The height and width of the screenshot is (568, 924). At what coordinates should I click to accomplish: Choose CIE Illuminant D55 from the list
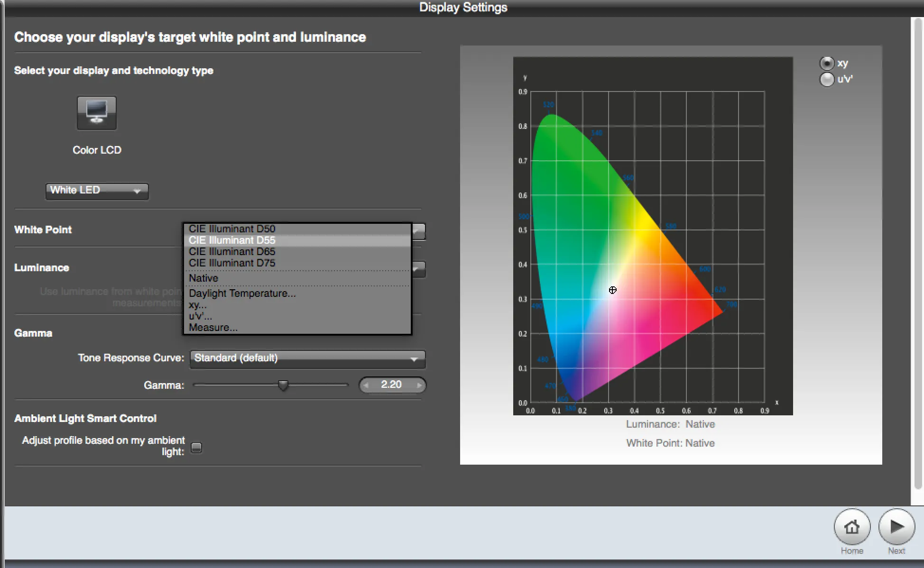(x=297, y=240)
